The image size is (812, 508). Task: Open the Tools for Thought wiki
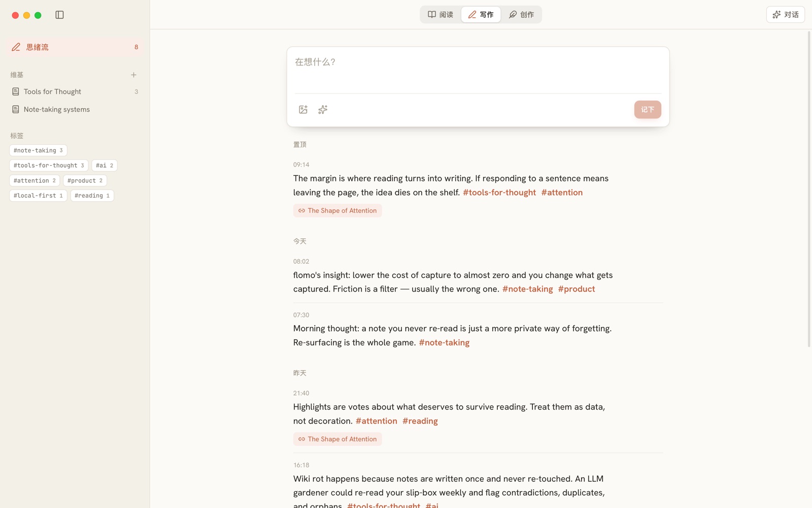point(75,92)
